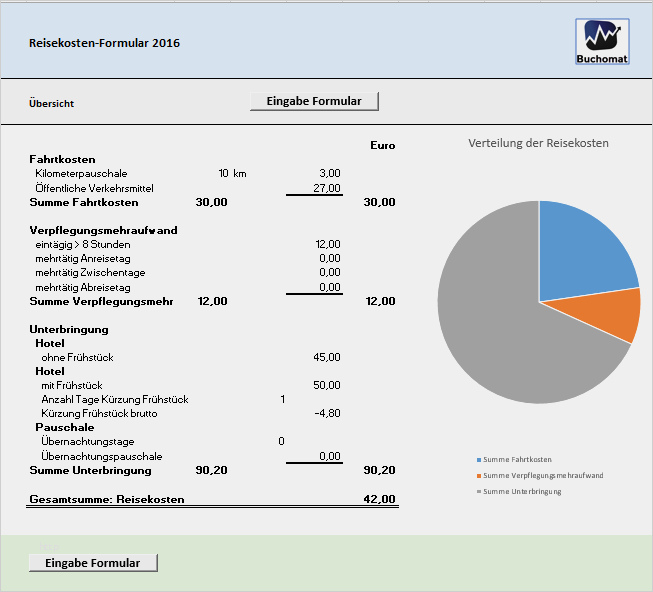Select the Kilometerpauschale amount 3,00
653x592 pixels.
coord(329,173)
